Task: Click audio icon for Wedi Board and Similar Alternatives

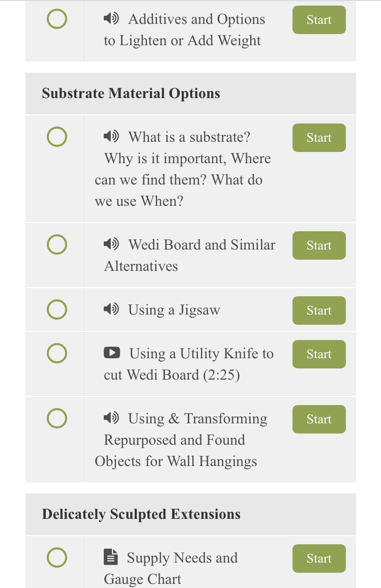Action: [x=111, y=244]
